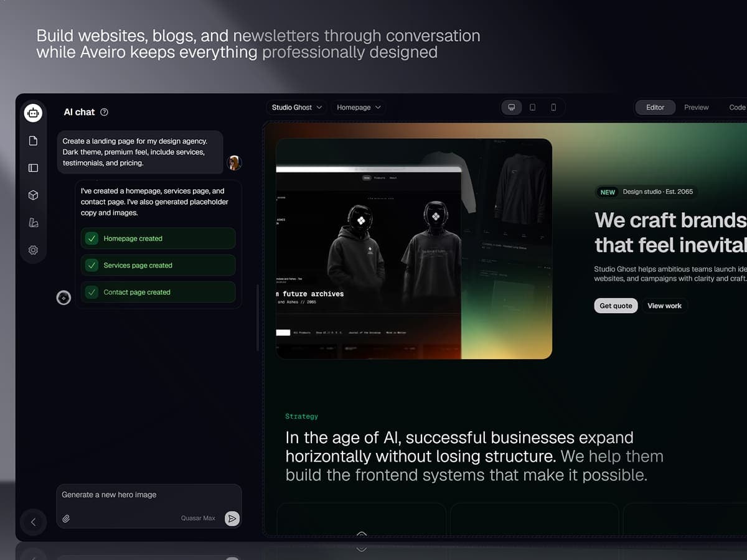Screen dimensions: 747x560
Task: Click the 'Homepage created' status text
Action: pyautogui.click(x=133, y=238)
